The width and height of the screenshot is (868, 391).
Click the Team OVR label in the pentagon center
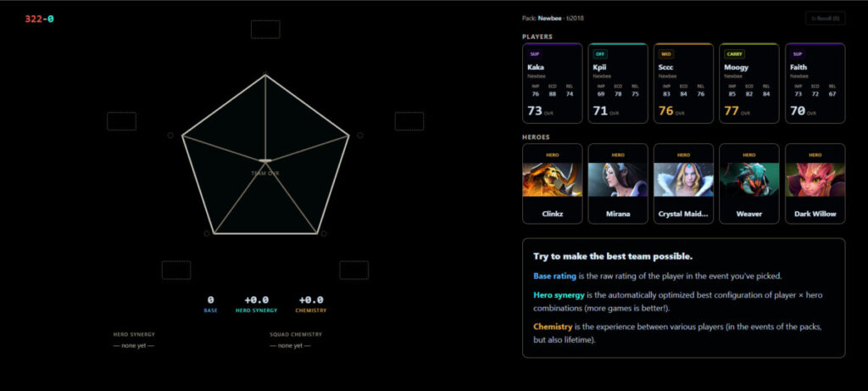[x=265, y=173]
